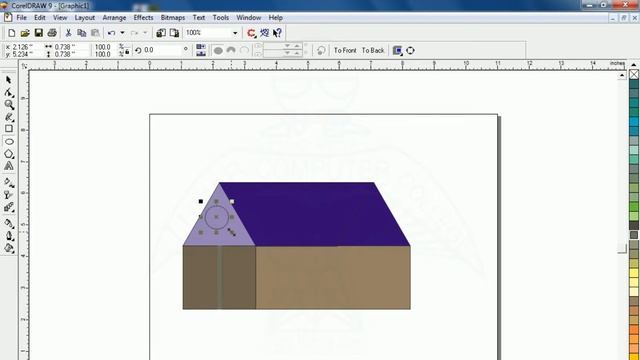Screen dimensions: 640x360
Task: Select the Freehand drawing tool
Action: 9,117
